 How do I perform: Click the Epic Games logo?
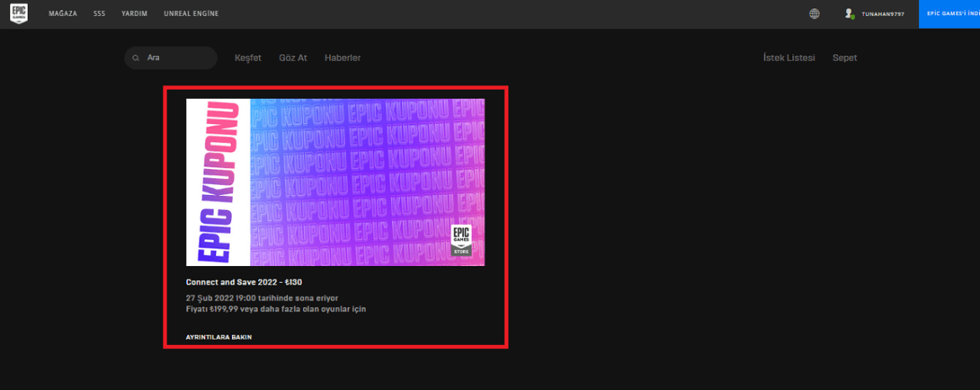(18, 14)
